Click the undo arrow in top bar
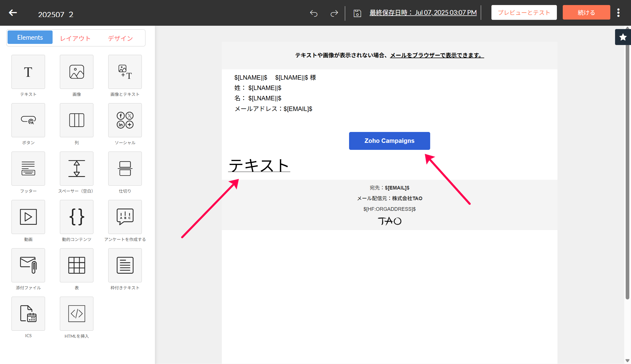The image size is (631, 364). pos(314,13)
